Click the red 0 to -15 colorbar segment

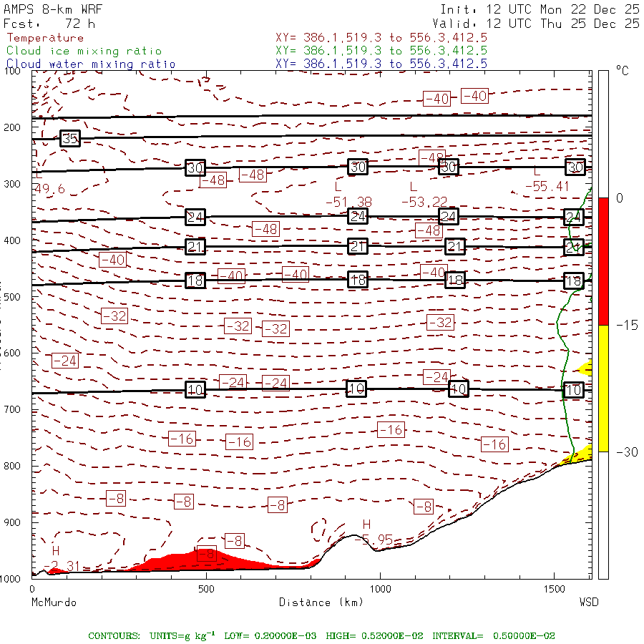(x=603, y=261)
